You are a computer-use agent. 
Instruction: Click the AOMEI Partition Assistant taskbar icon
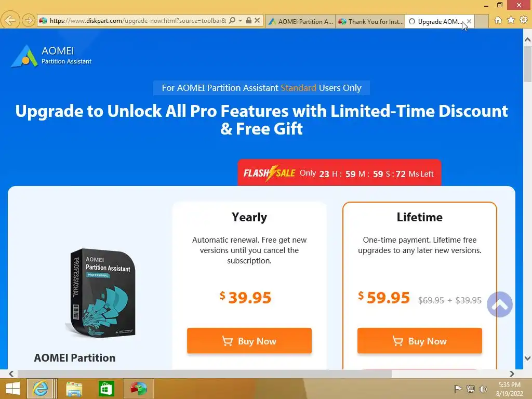[138, 388]
